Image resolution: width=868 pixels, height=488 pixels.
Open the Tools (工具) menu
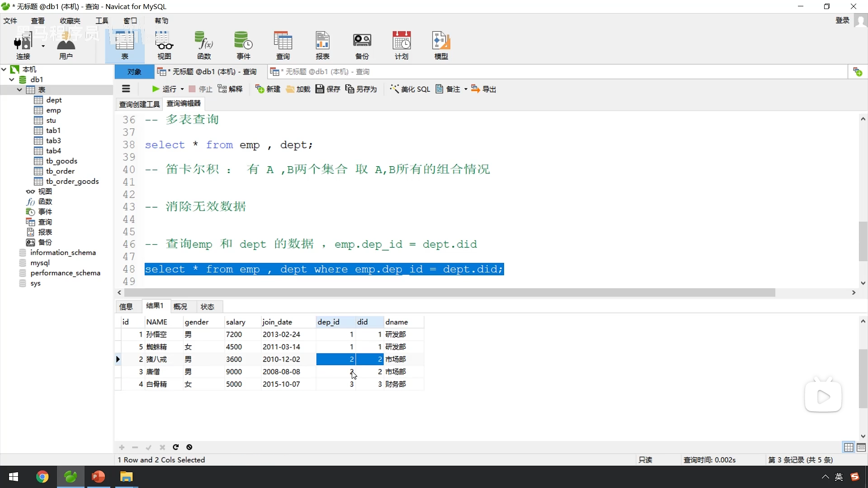click(102, 21)
